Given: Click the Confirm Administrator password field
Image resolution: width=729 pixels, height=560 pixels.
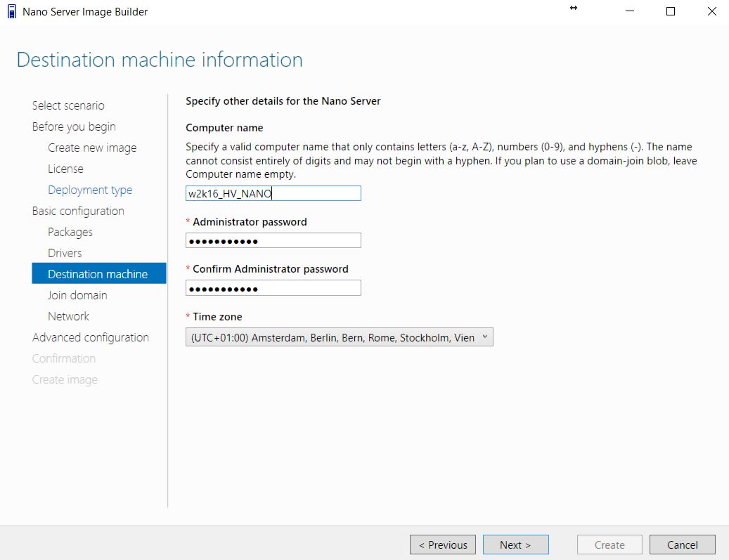Looking at the screenshot, I should (x=273, y=287).
